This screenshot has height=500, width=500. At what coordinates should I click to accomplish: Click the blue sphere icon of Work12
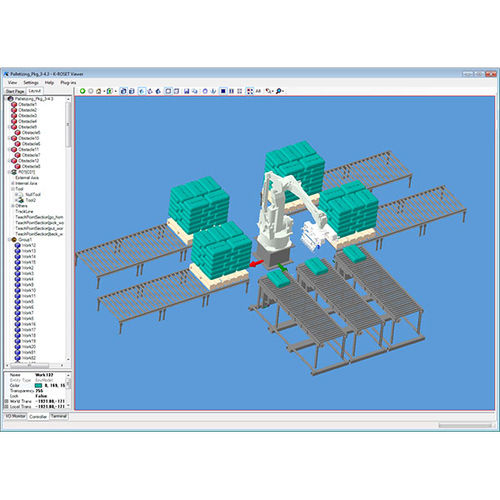(x=18, y=245)
